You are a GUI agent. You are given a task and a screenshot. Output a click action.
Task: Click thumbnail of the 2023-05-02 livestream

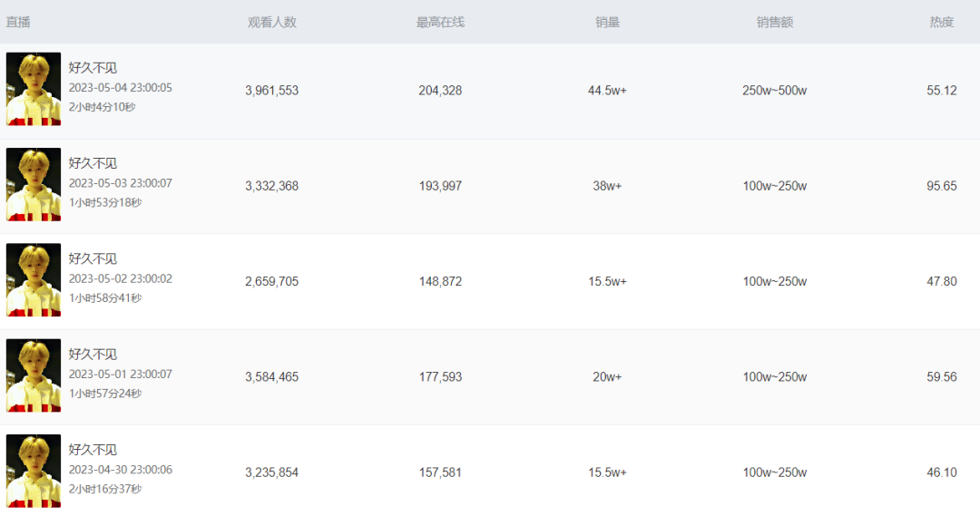(x=34, y=280)
